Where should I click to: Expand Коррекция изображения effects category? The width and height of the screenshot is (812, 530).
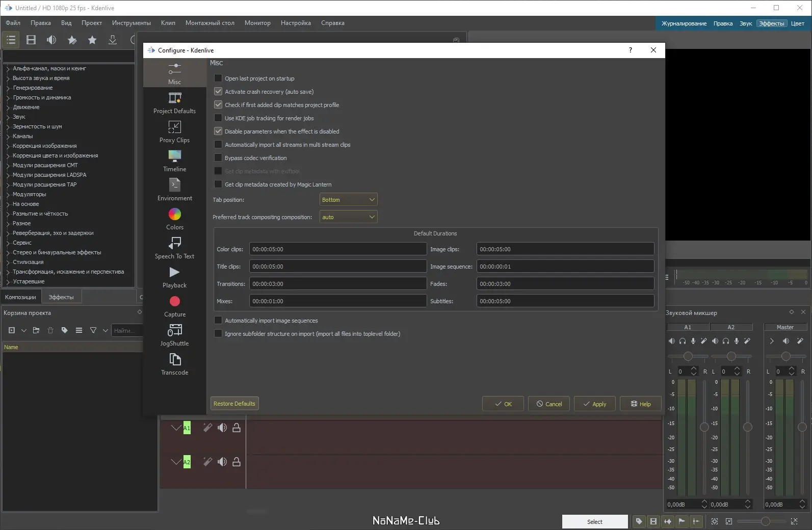click(x=8, y=146)
